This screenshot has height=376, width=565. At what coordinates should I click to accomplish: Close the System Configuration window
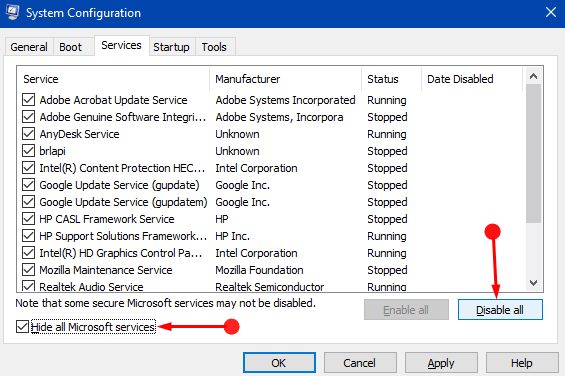point(551,12)
